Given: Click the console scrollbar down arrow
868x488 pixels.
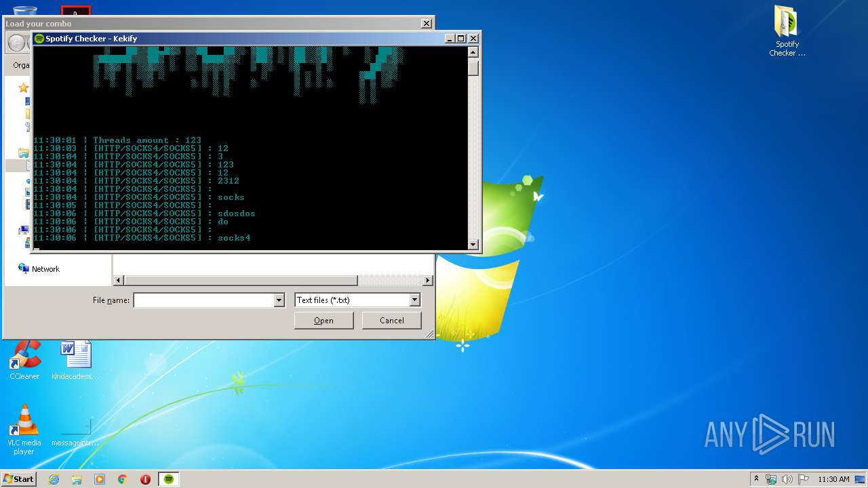Looking at the screenshot, I should pos(473,245).
